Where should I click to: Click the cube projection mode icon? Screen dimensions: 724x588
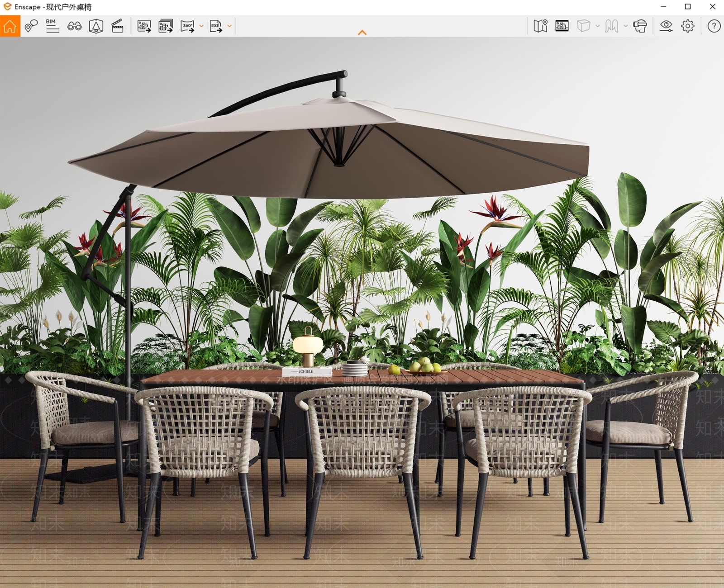(584, 26)
